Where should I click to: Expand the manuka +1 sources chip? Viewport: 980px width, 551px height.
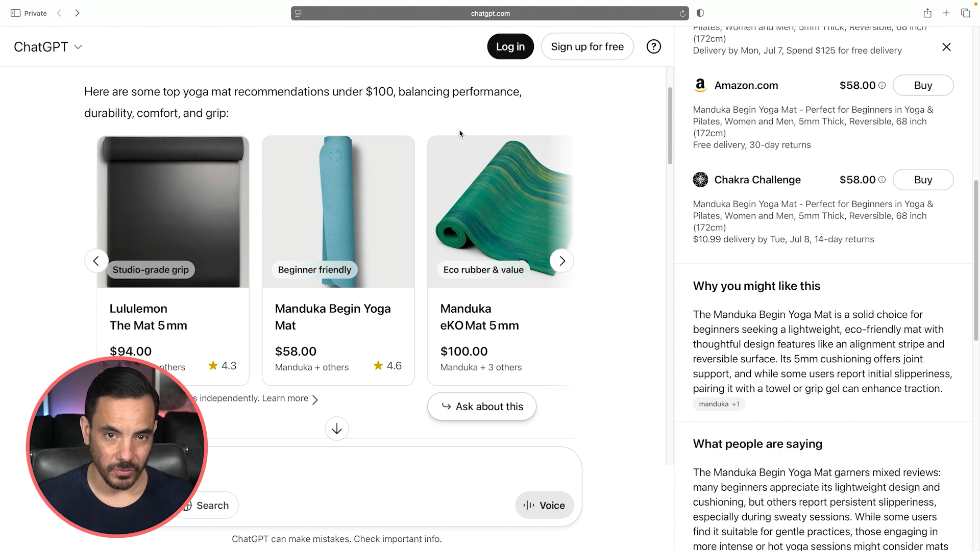click(x=719, y=404)
